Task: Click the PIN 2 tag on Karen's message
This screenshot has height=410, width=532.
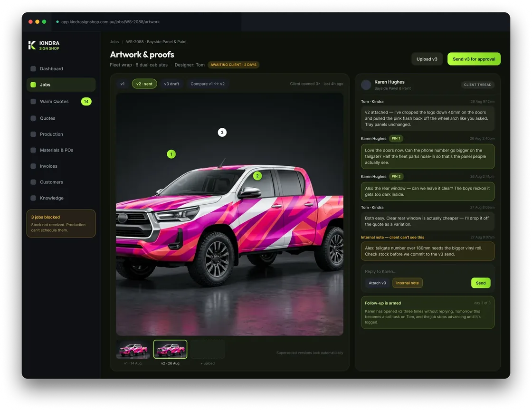Action: point(396,176)
